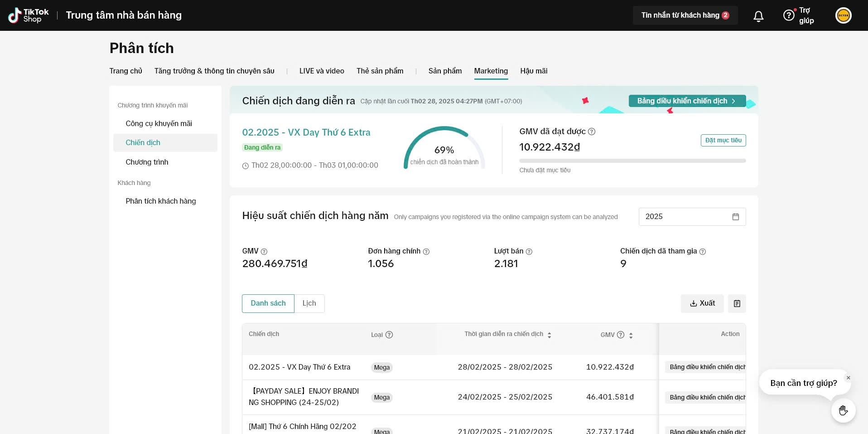Click the TikTok Shop logo
Image resolution: width=868 pixels, height=434 pixels.
click(x=28, y=15)
